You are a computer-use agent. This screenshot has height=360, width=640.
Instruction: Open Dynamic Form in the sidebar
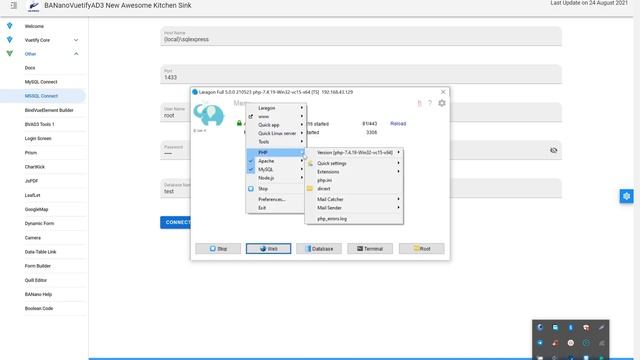pyautogui.click(x=39, y=223)
